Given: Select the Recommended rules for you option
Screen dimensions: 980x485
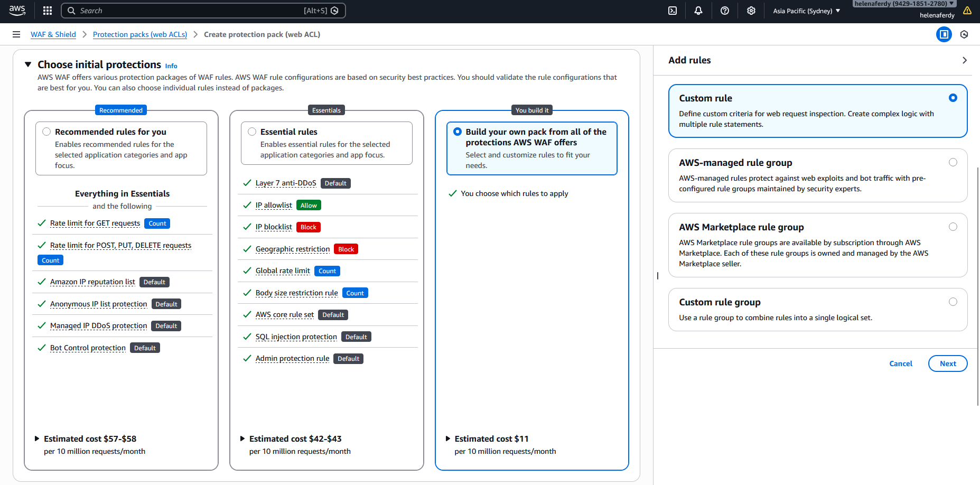Looking at the screenshot, I should pos(47,132).
